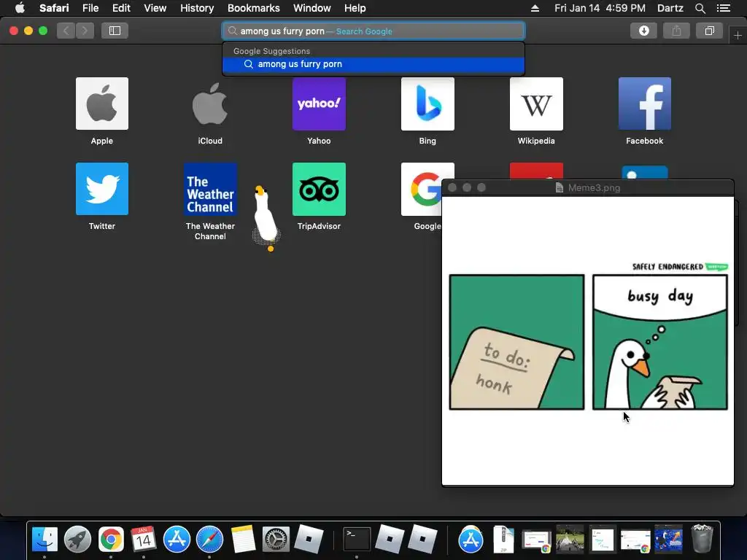Screen dimensions: 747x560
Task: Open Safari's downloads popover
Action: pyautogui.click(x=643, y=31)
